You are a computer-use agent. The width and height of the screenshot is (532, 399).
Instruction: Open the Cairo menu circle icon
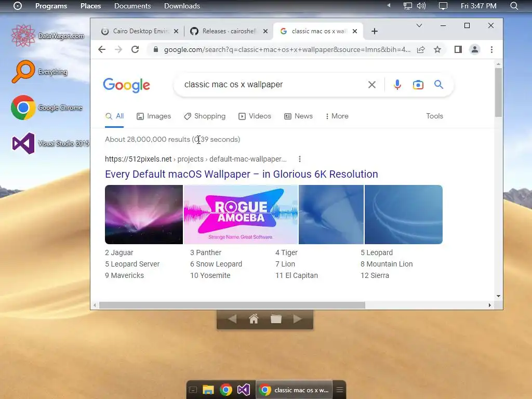tap(18, 6)
